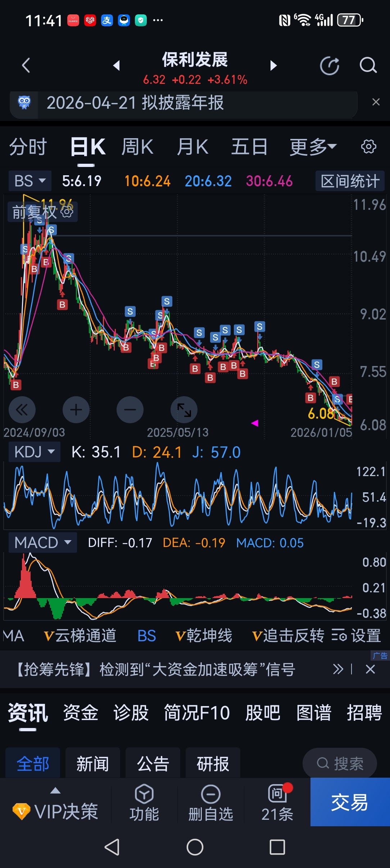
Task: Open indicator 设置 settings
Action: 356,636
